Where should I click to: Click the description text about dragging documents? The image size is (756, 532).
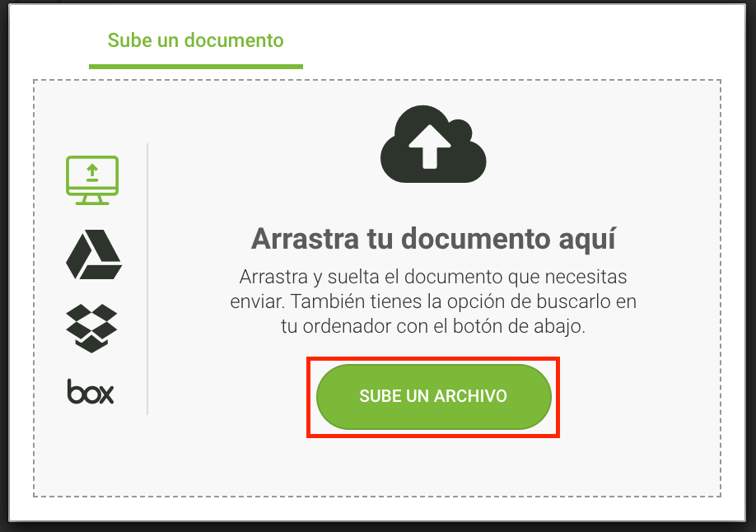(x=433, y=301)
